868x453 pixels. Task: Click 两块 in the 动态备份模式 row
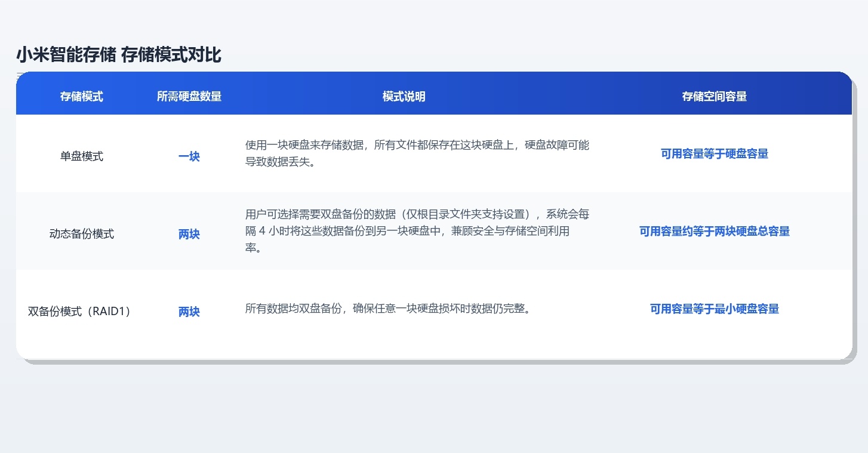pos(189,234)
